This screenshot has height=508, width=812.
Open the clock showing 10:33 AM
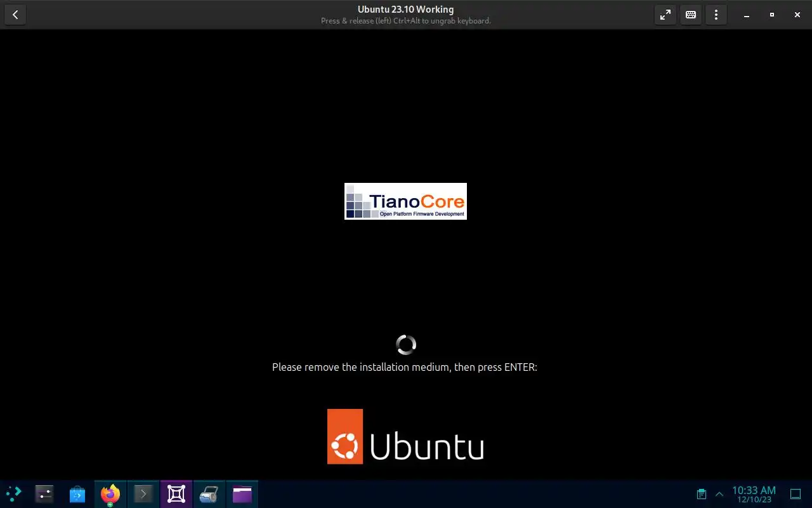754,494
